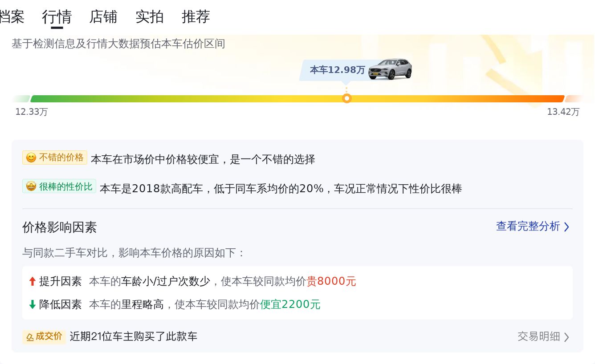Switch to the 档案 tab

(12, 17)
